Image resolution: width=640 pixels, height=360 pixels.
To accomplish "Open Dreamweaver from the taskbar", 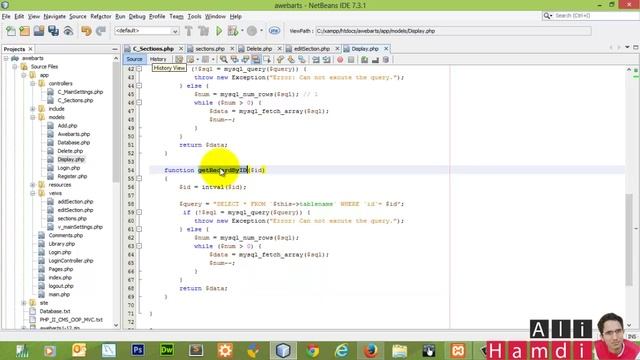I will point(167,350).
